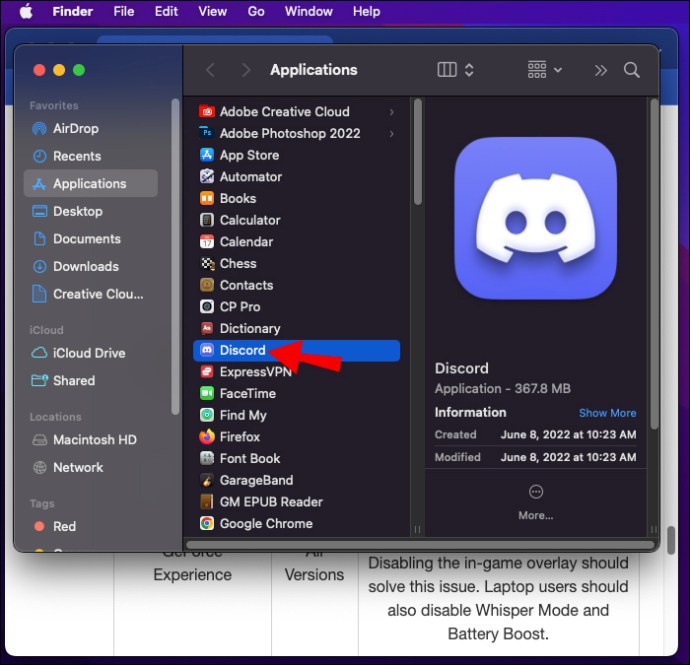Click the Calculator icon
This screenshot has width=690, height=665.
(x=207, y=220)
